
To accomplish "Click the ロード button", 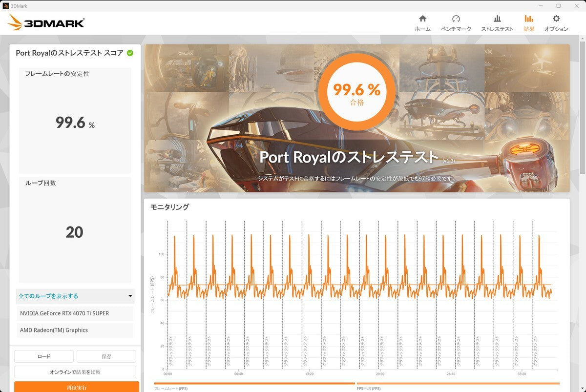I will [44, 356].
